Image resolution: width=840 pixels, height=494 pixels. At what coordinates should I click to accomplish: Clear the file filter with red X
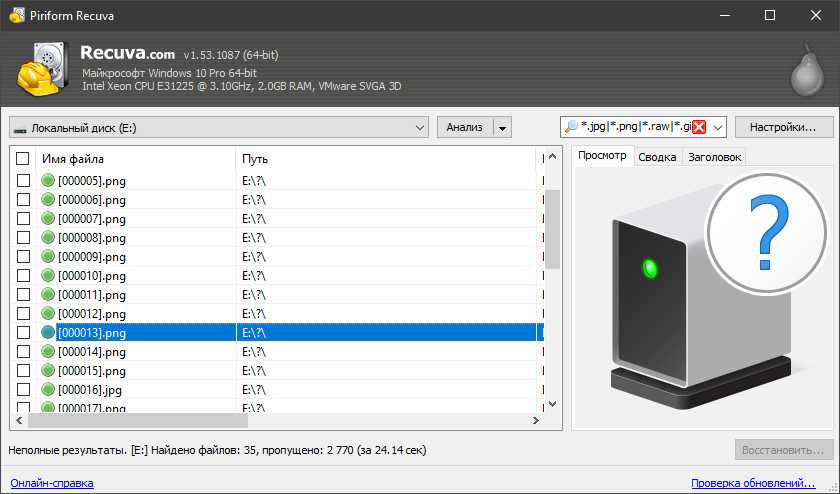click(x=700, y=127)
